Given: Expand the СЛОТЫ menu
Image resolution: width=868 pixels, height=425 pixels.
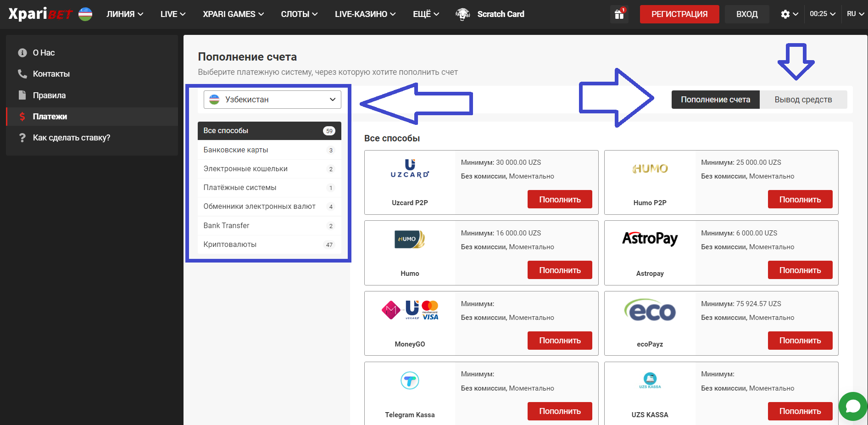Looking at the screenshot, I should pyautogui.click(x=299, y=14).
